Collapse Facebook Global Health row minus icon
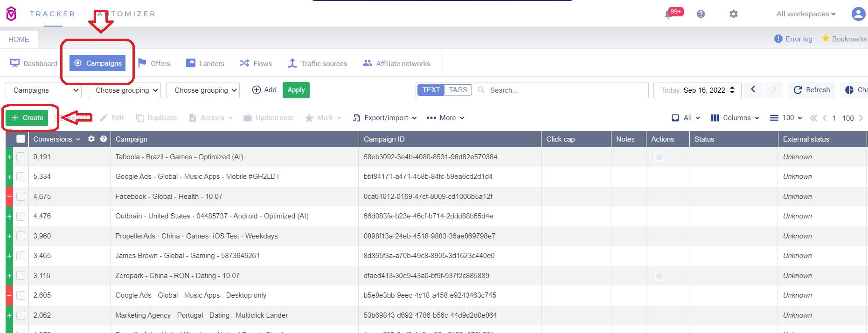 click(x=9, y=197)
